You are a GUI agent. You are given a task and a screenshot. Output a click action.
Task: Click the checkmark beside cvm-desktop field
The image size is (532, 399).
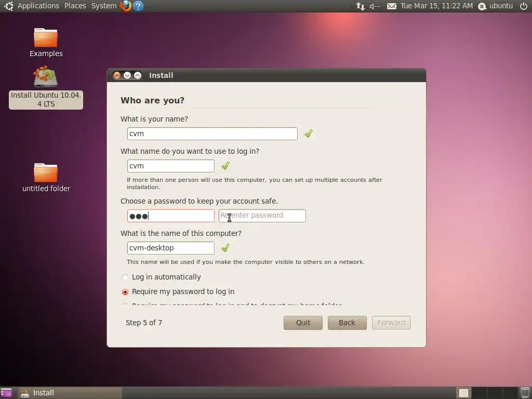(x=225, y=248)
